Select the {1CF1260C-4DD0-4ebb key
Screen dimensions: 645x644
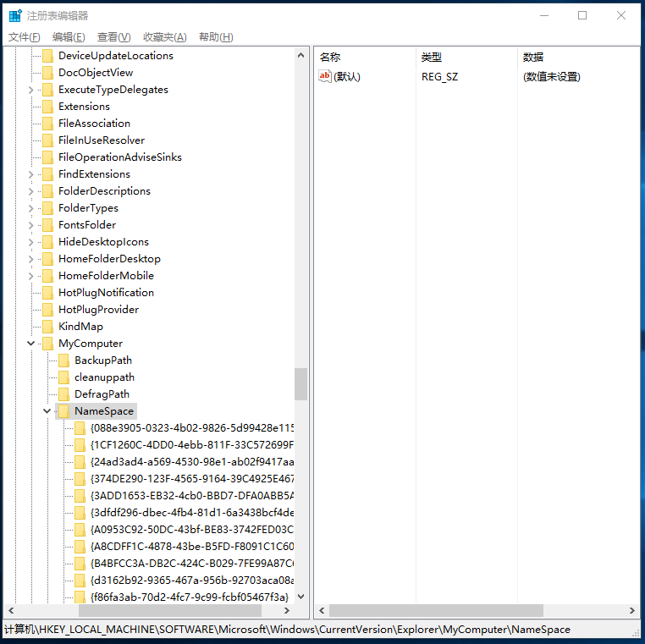192,444
